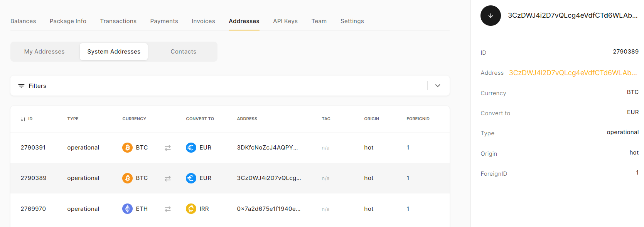Image resolution: width=644 pixels, height=227 pixels.
Task: Open the Settings tab
Action: click(352, 21)
